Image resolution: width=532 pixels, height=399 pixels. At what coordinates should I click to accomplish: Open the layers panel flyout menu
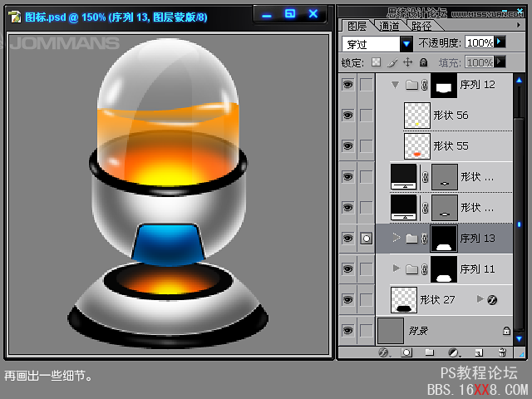pos(517,26)
